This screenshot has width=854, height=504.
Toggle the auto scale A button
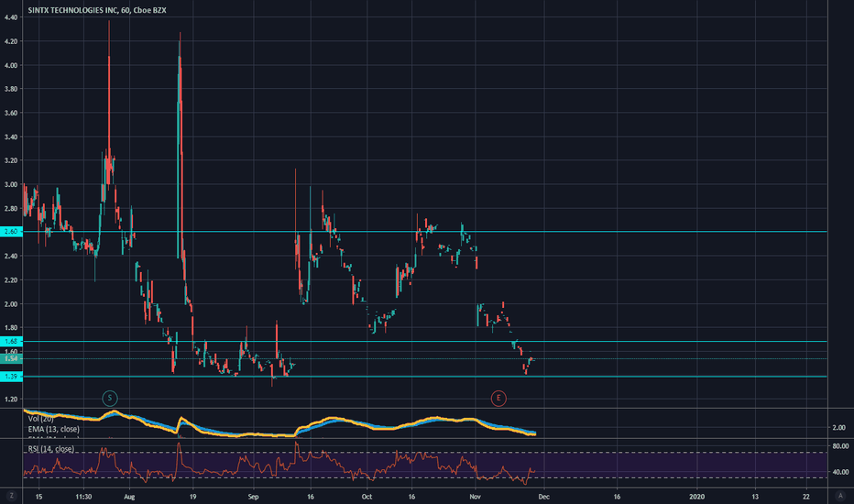point(840,496)
